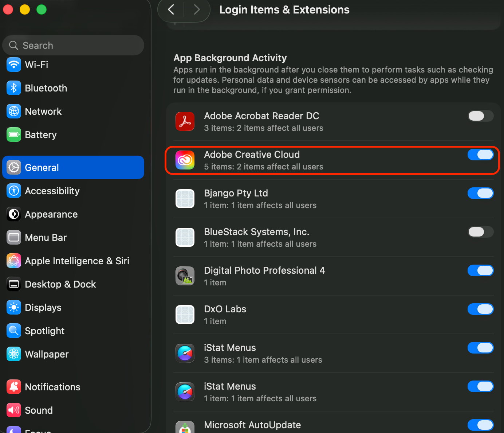Click the Adobe Creative Cloud icon
The width and height of the screenshot is (504, 433).
tap(185, 160)
